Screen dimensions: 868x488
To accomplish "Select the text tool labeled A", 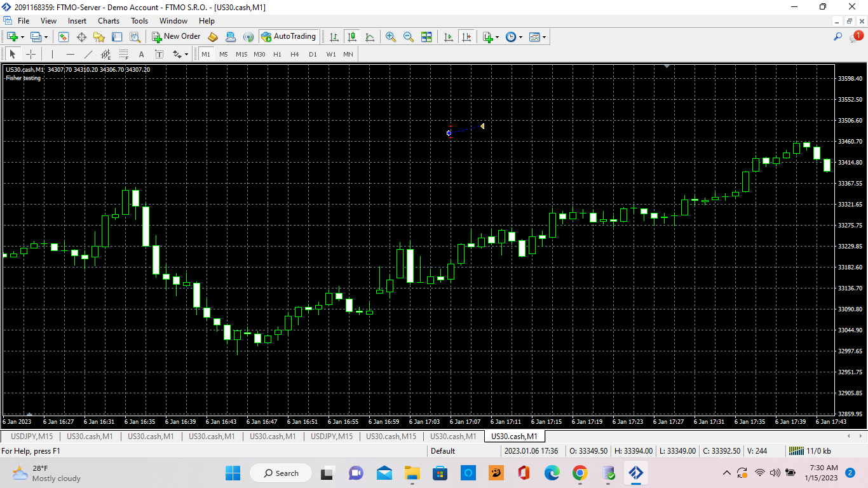I will [141, 54].
